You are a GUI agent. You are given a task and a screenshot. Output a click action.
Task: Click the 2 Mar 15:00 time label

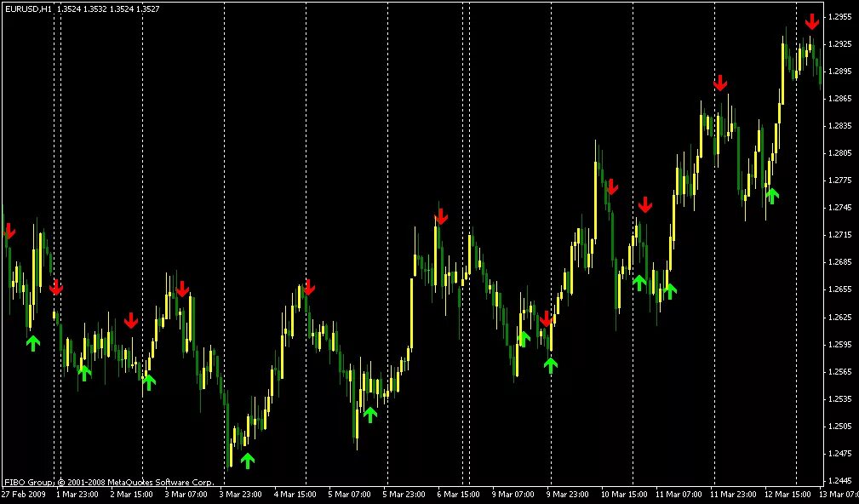pyautogui.click(x=131, y=495)
